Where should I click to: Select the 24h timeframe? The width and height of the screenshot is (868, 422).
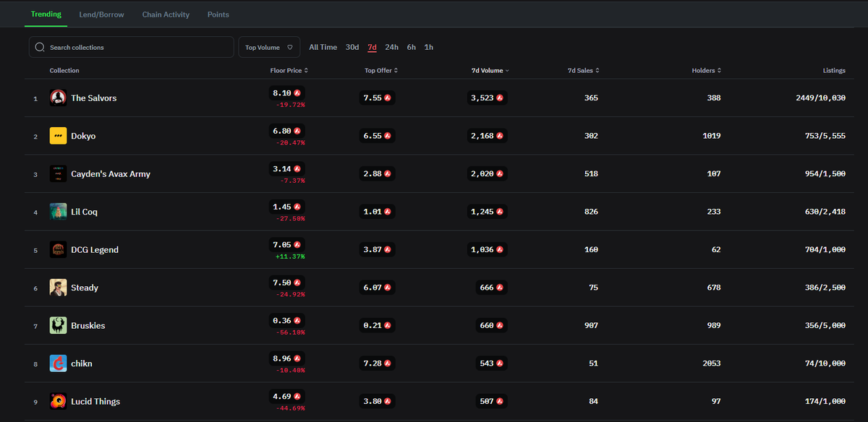[391, 47]
